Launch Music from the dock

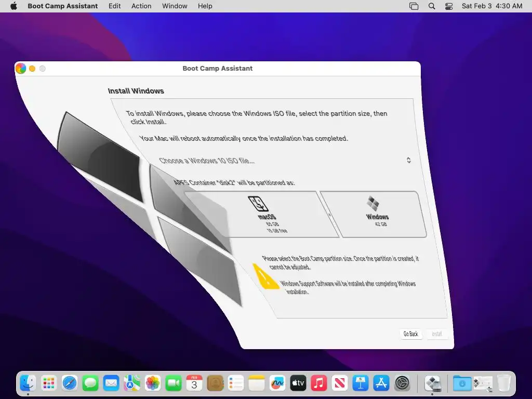[x=319, y=383]
